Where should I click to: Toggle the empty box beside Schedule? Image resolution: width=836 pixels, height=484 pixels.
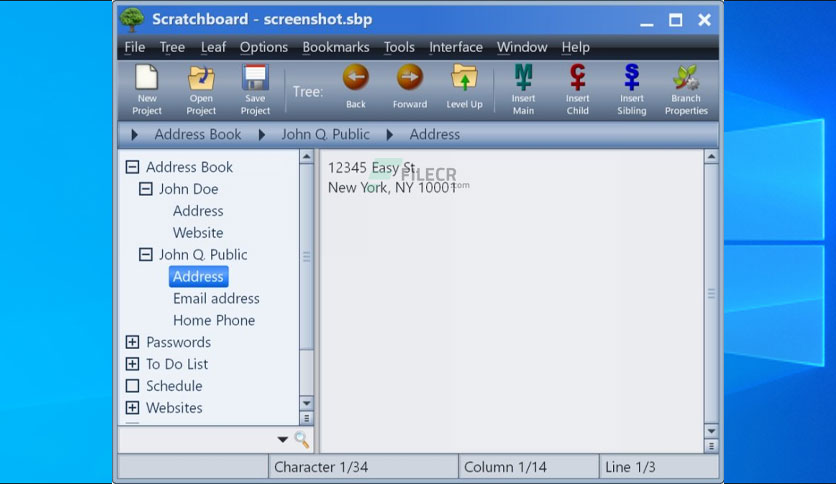[132, 385]
